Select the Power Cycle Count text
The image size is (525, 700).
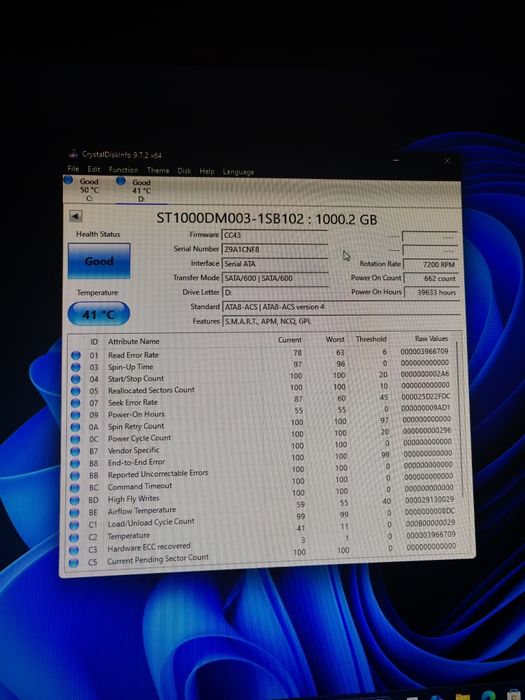(x=139, y=438)
